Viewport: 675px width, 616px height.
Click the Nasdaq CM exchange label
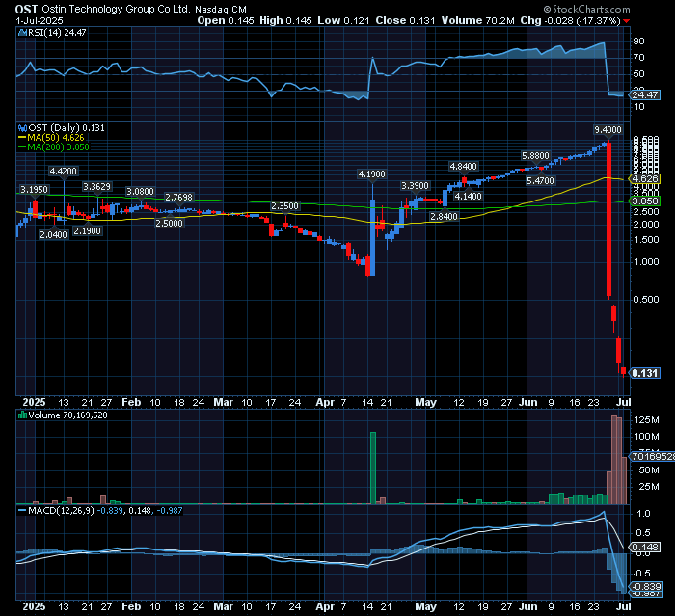coord(221,10)
